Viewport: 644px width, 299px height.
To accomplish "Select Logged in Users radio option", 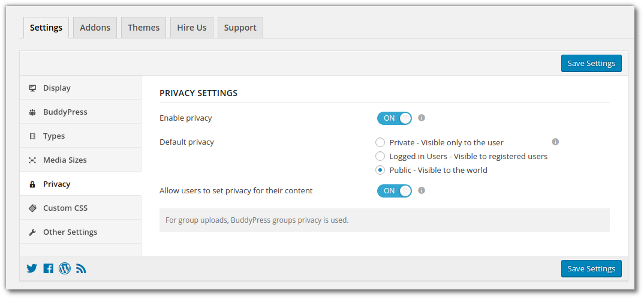I will pos(380,156).
